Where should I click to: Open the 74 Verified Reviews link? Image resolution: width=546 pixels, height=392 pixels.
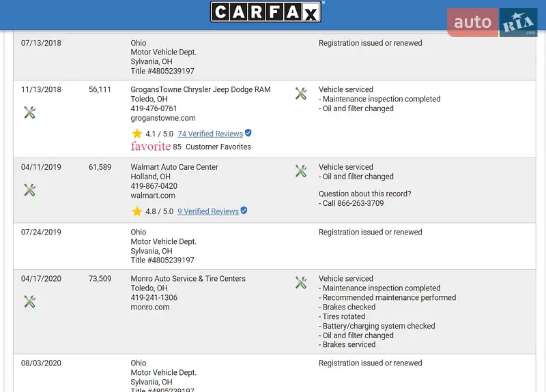pos(210,134)
